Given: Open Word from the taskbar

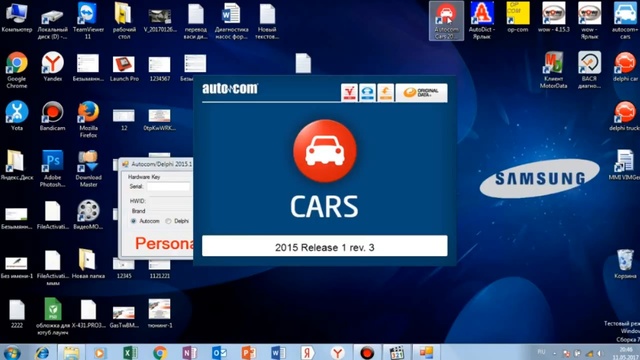Looking at the screenshot, I should tap(278, 352).
